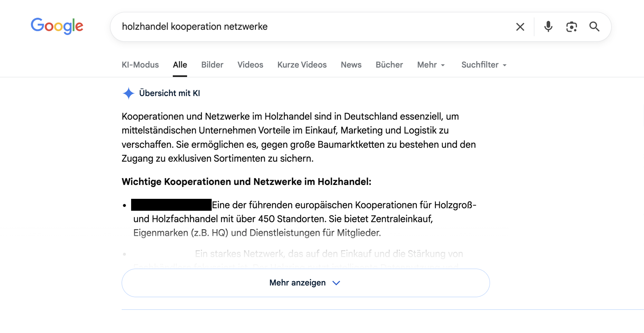Expand the overview with Mehr anzeigen
The width and height of the screenshot is (644, 333).
pos(305,283)
